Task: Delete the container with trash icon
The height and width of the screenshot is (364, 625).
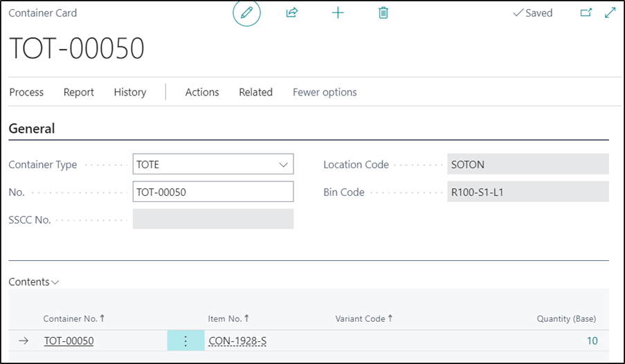Action: [383, 13]
